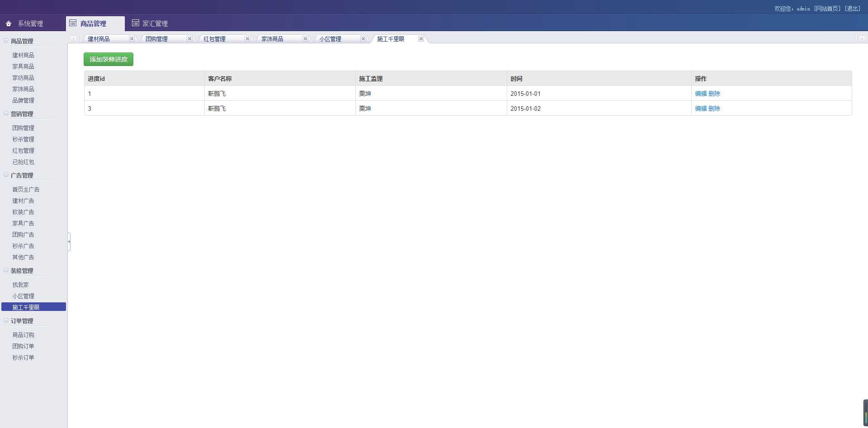Open 秒杀广告 in the sidebar

point(23,246)
